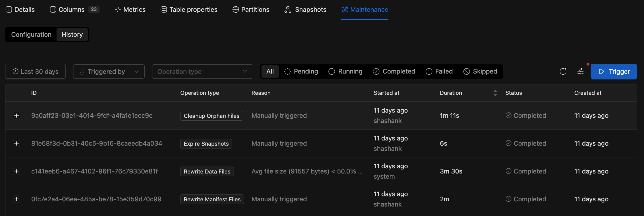Screen dimensions: 644x216
Task: Filter status by Failed
Action: pos(439,71)
